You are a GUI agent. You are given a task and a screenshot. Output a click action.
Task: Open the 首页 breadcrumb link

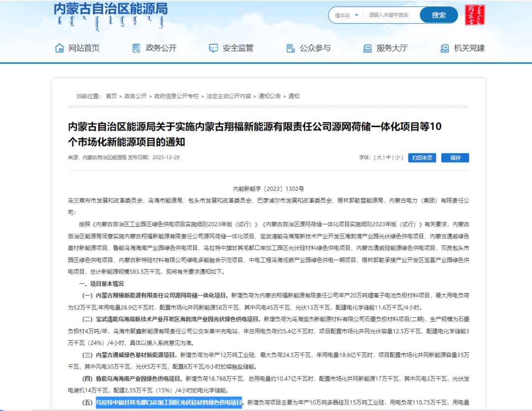[x=111, y=97]
